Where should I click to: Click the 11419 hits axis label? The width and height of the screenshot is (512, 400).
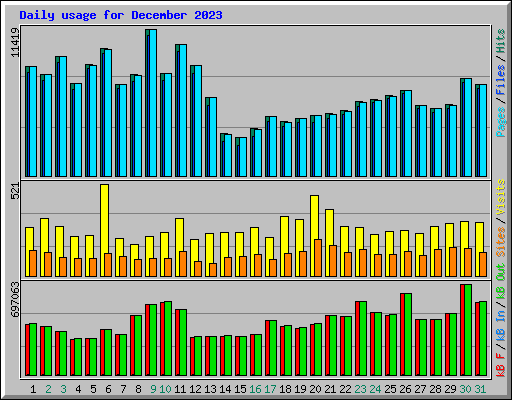[15, 42]
